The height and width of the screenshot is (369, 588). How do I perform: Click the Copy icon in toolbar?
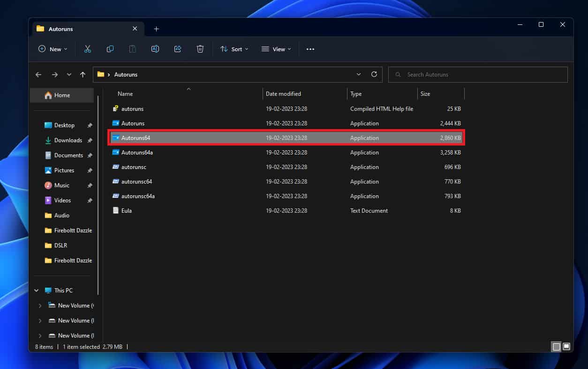(x=110, y=49)
